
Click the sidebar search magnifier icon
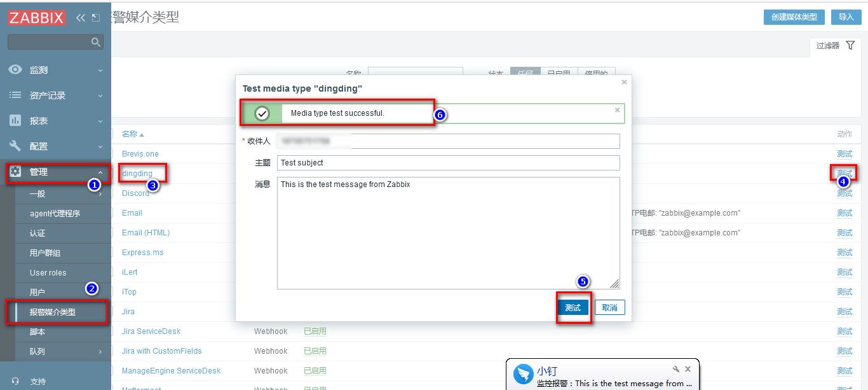(x=96, y=42)
